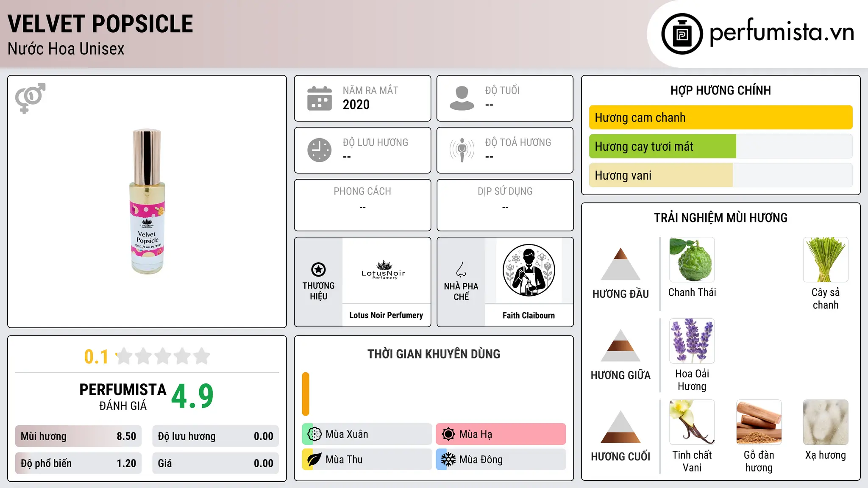Select the Tinh chất Vani image

[692, 422]
